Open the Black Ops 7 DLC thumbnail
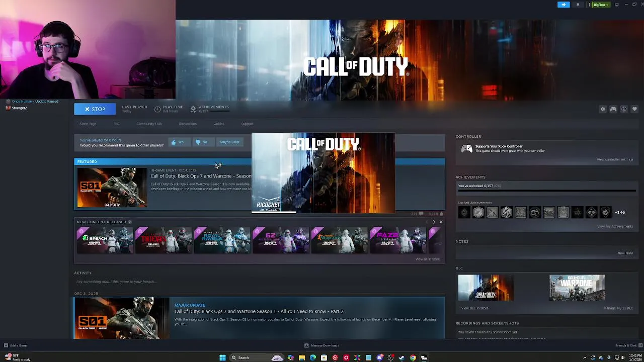The width and height of the screenshot is (644, 362). tap(486, 288)
